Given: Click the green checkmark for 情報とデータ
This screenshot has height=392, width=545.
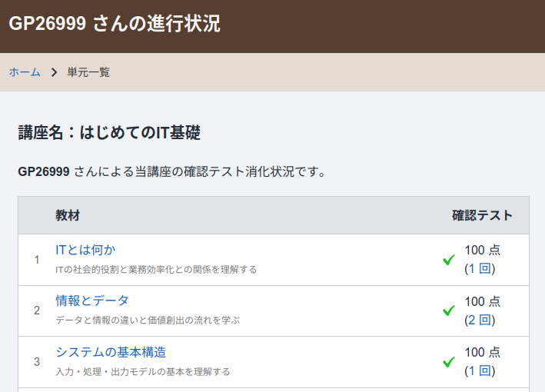Looking at the screenshot, I should coord(449,311).
